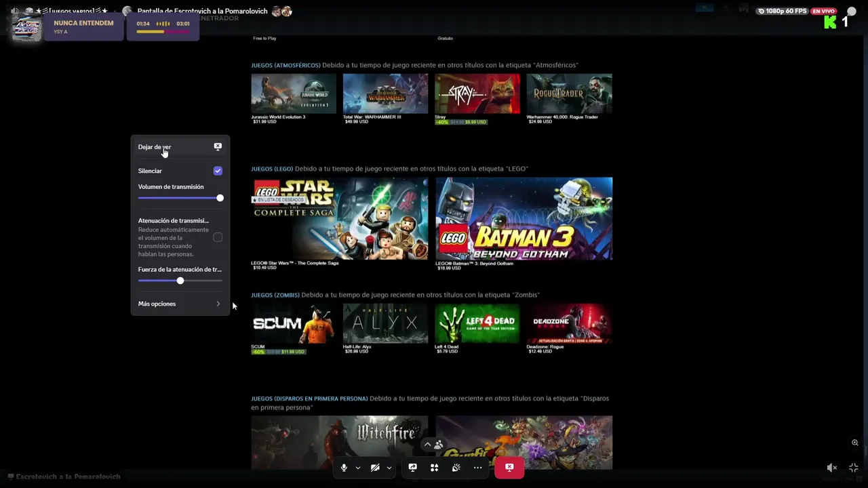Click the stop watching screen icon
This screenshot has width=868, height=488.
point(218,146)
